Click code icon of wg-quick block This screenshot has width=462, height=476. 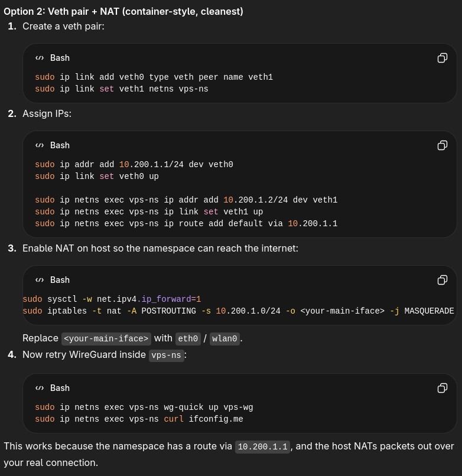click(x=40, y=388)
